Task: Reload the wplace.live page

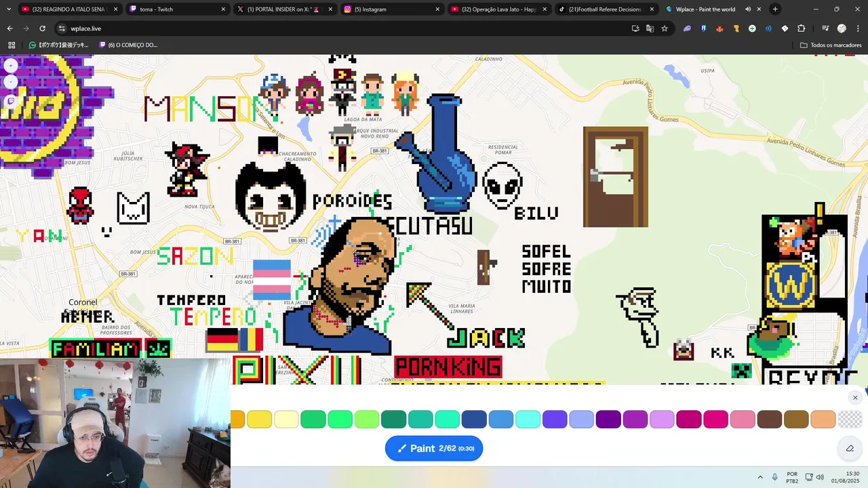Action: coord(42,28)
